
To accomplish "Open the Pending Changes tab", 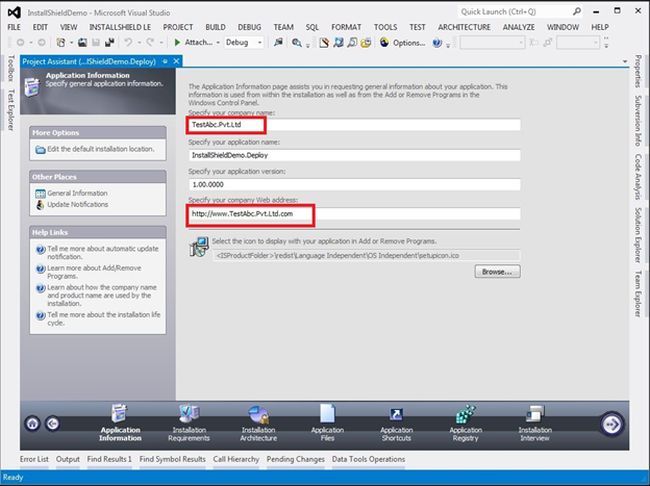I will click(x=295, y=459).
